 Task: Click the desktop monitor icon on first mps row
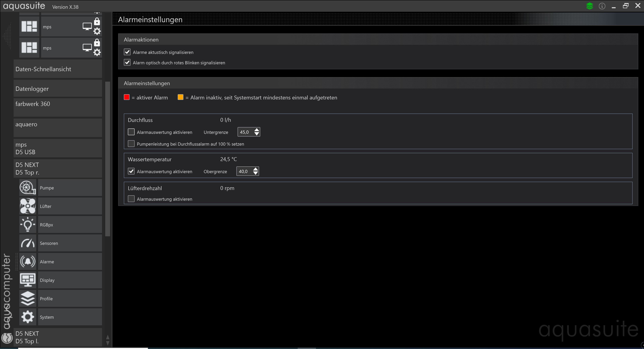(x=87, y=26)
